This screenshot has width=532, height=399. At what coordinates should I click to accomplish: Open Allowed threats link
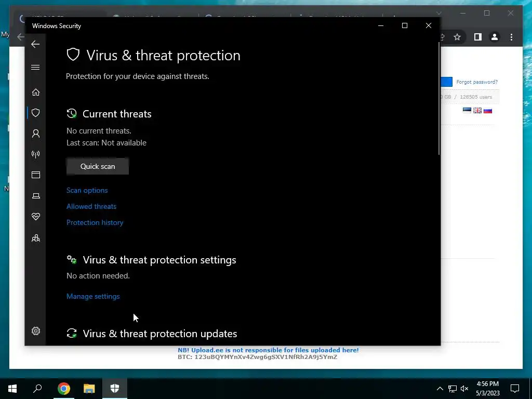[91, 206]
